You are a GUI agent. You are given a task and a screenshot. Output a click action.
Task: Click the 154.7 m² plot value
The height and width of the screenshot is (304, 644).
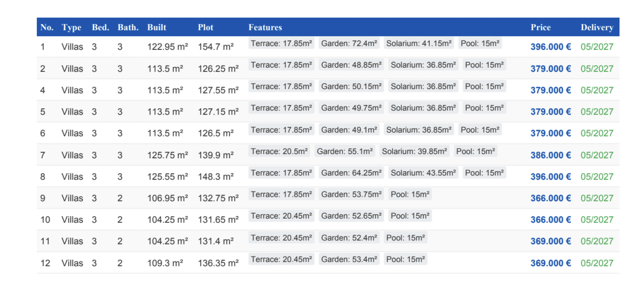[x=216, y=47]
